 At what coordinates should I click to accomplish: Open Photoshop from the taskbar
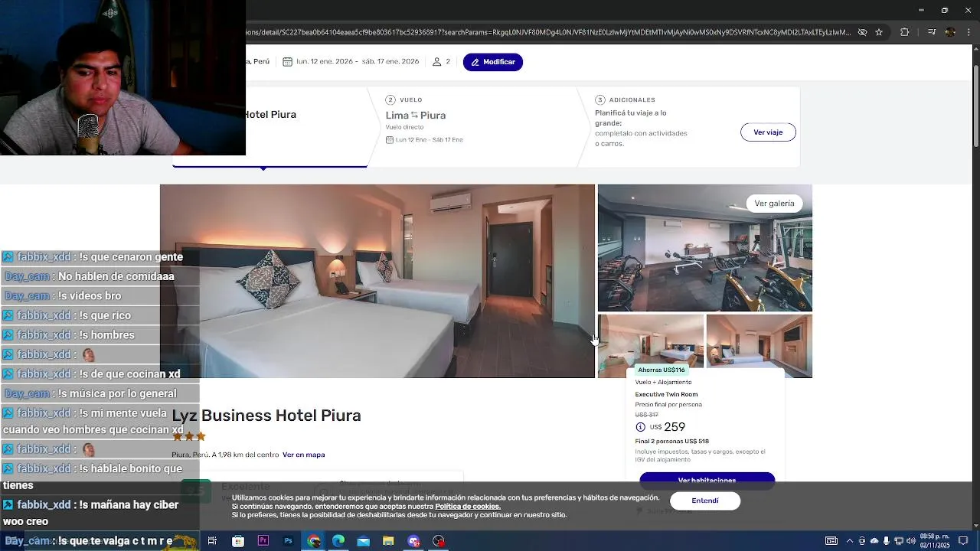click(289, 541)
